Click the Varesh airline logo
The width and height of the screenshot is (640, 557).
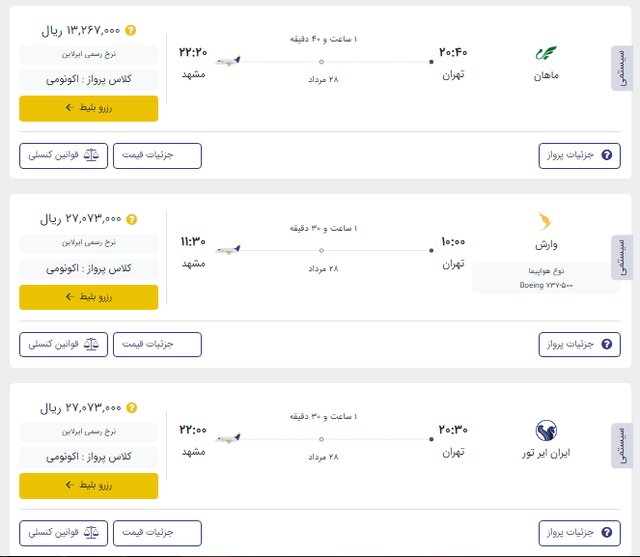coord(547,221)
